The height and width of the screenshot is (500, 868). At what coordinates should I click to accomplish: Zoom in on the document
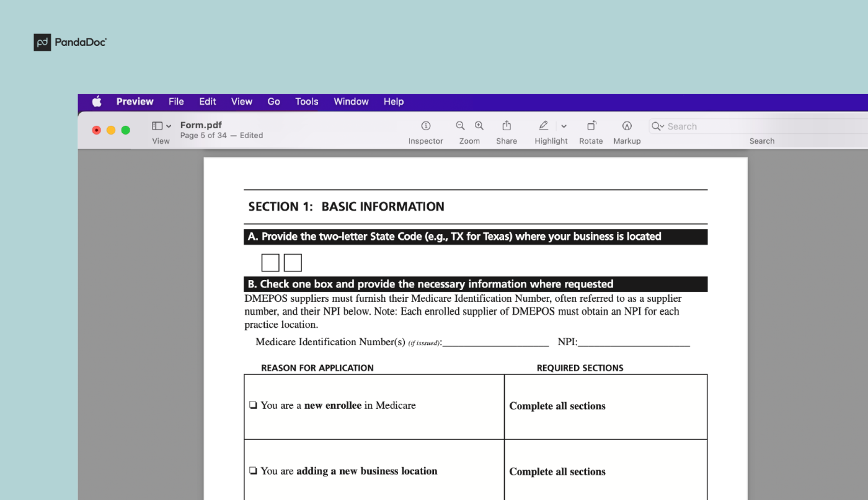pyautogui.click(x=479, y=125)
